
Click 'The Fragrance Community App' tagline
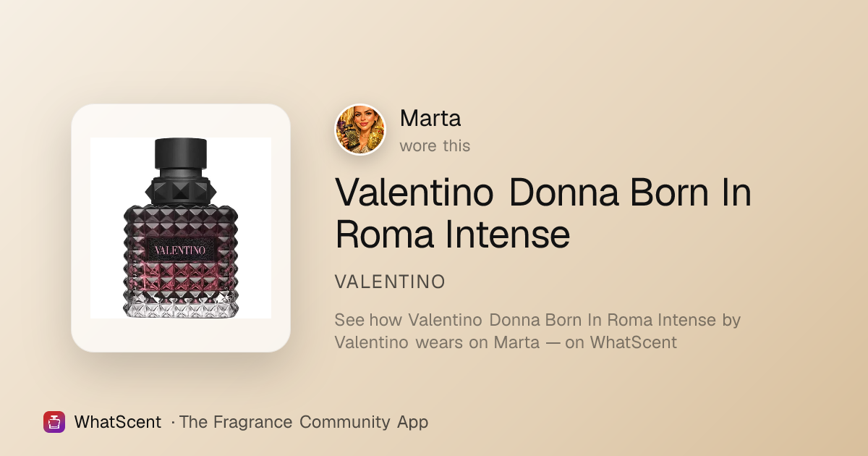304,422
